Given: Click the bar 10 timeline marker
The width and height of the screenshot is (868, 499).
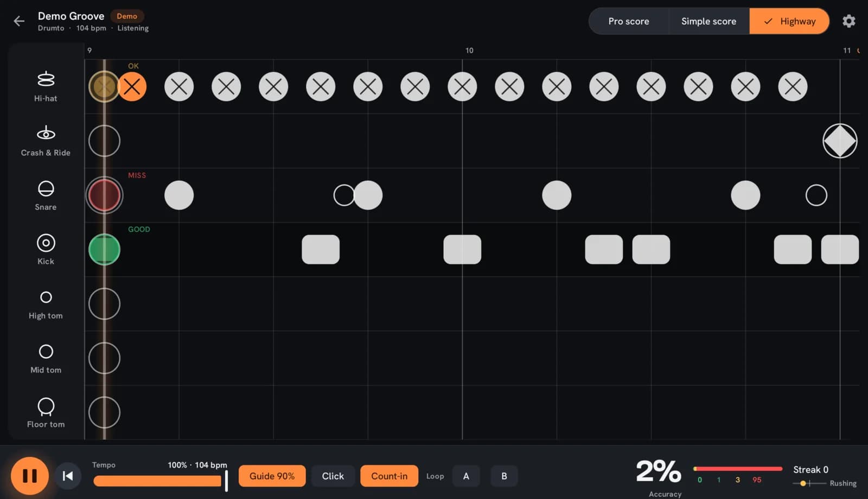Looking at the screenshot, I should 469,50.
